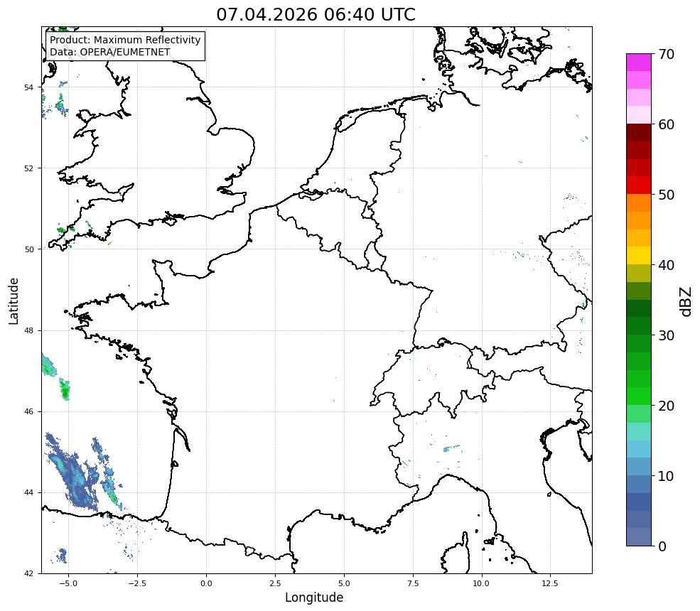Click longitude tick label −5.0

68,583
